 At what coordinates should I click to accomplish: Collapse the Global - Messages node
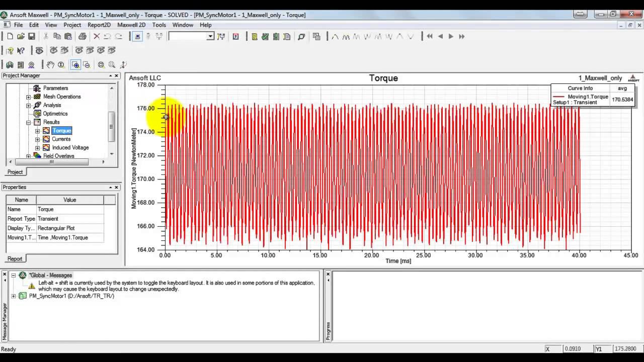[x=14, y=276]
